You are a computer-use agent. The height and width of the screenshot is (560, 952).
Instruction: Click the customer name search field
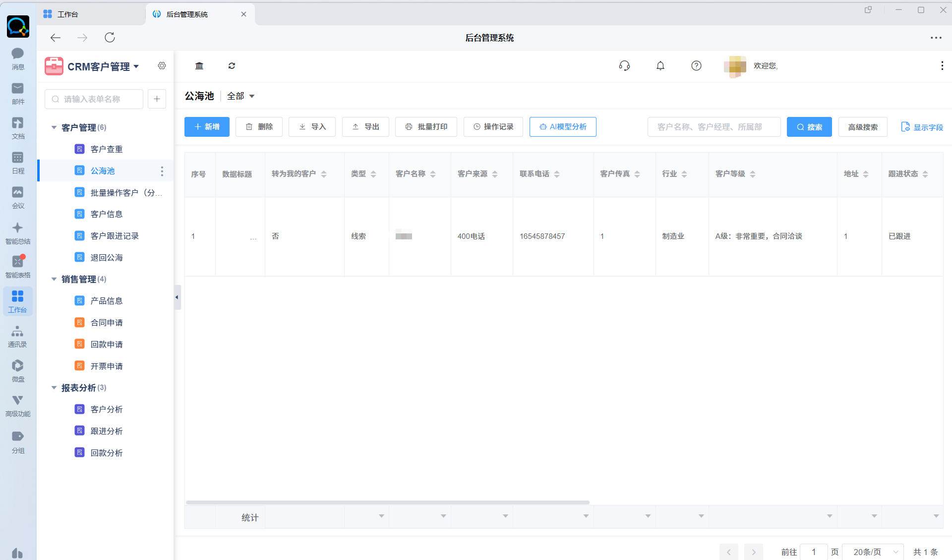(714, 127)
